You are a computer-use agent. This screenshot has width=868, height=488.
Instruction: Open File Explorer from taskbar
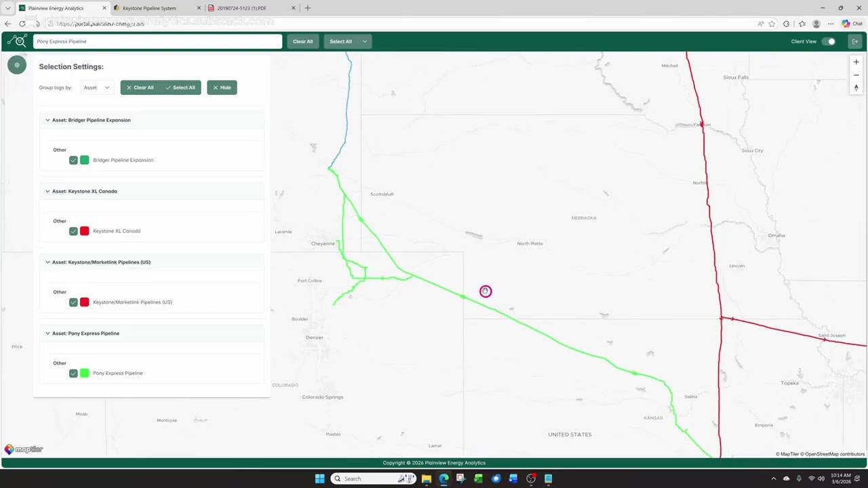(x=426, y=479)
